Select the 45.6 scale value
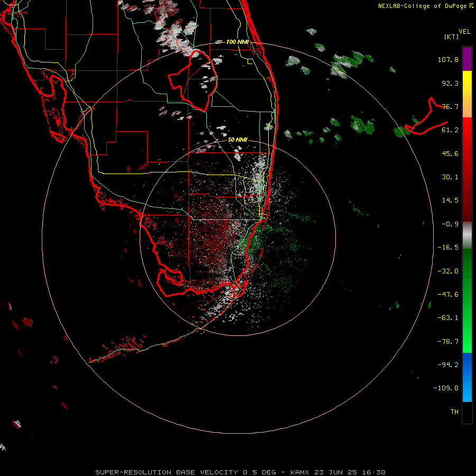The height and width of the screenshot is (476, 476). coord(450,153)
